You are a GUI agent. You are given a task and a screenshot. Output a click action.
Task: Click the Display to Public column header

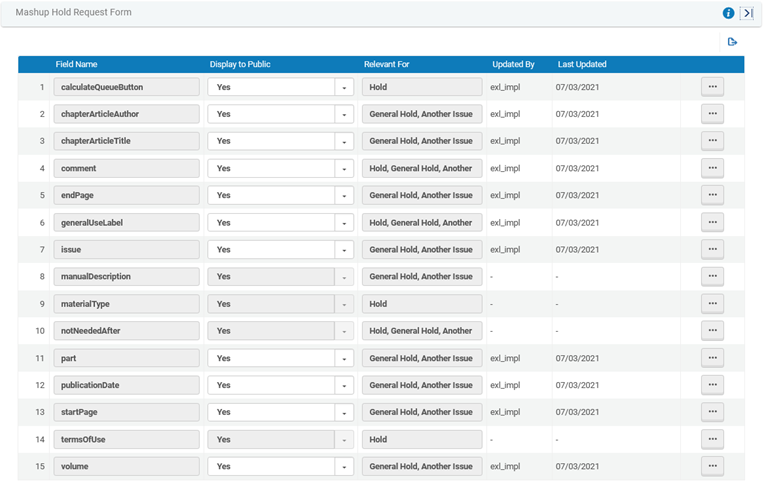(240, 64)
